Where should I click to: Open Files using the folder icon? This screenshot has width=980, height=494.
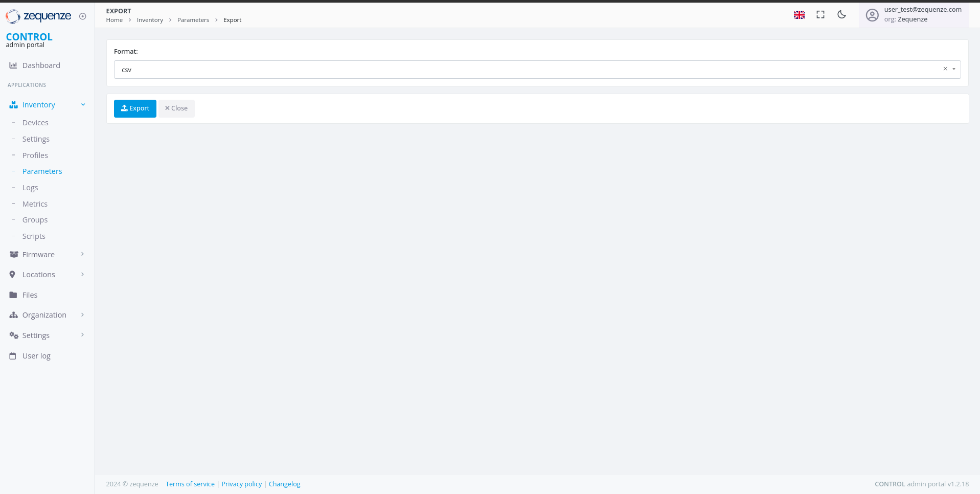point(13,295)
